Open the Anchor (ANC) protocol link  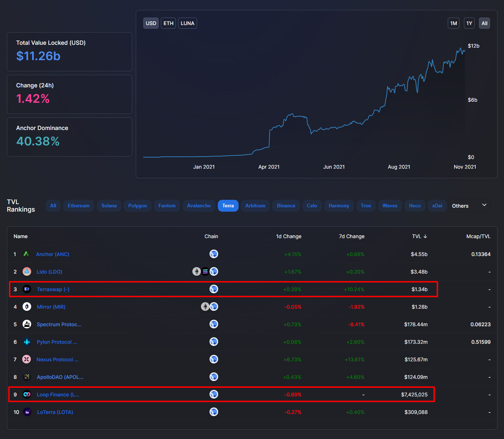(x=53, y=254)
